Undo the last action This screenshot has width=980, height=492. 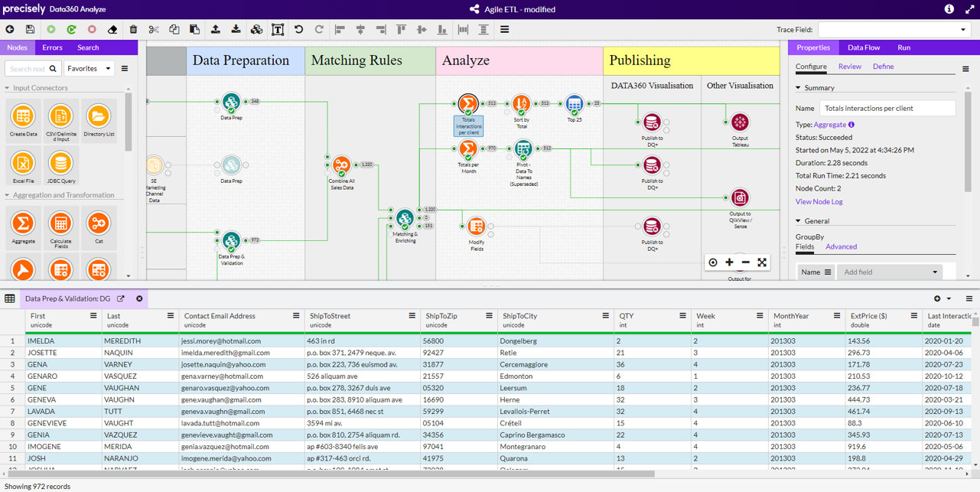click(x=298, y=30)
